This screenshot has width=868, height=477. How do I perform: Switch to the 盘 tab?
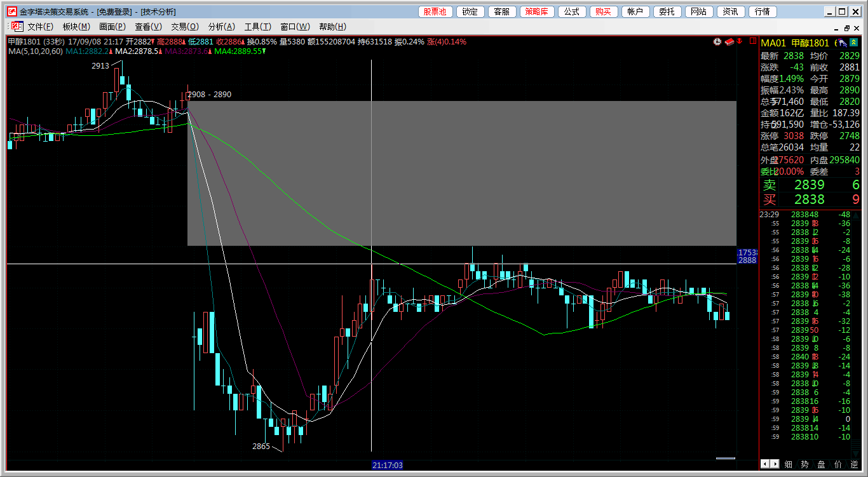pos(822,464)
